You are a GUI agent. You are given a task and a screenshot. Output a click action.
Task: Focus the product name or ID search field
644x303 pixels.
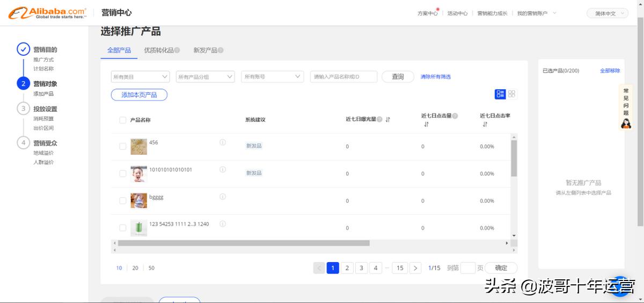(343, 77)
